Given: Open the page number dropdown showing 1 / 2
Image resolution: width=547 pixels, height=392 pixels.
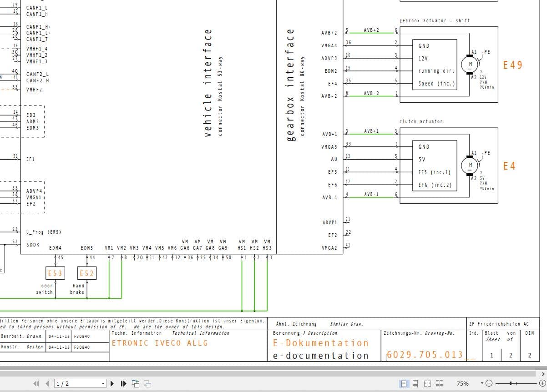Looking at the screenshot, I should pyautogui.click(x=103, y=384).
